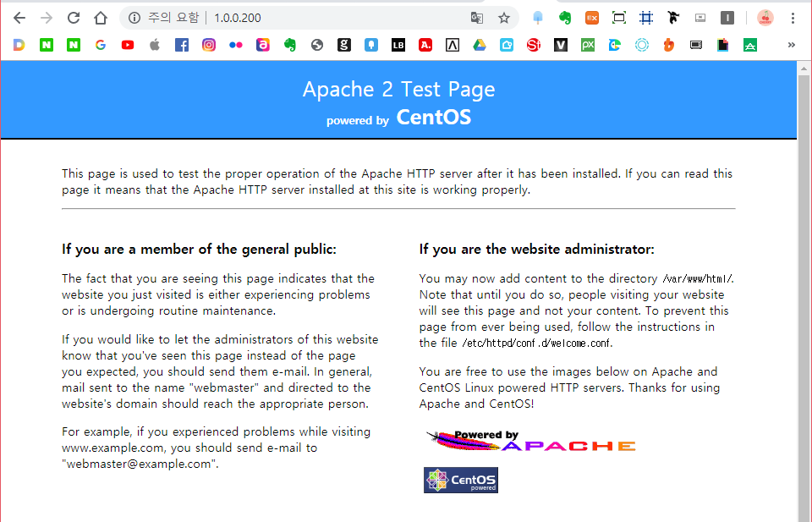Image resolution: width=812 pixels, height=522 pixels.
Task: Open the Google G bookmark
Action: 101,45
